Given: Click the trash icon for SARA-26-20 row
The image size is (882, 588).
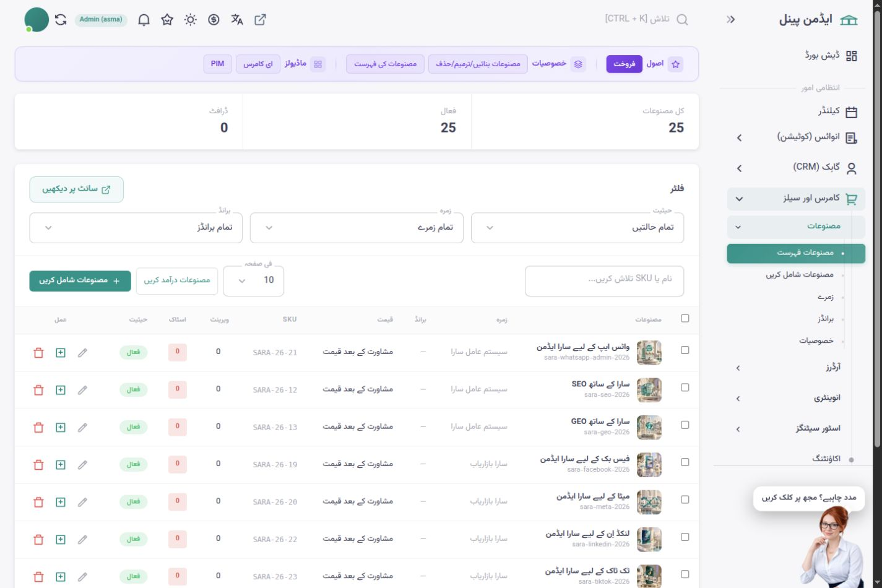Looking at the screenshot, I should pyautogui.click(x=38, y=502).
